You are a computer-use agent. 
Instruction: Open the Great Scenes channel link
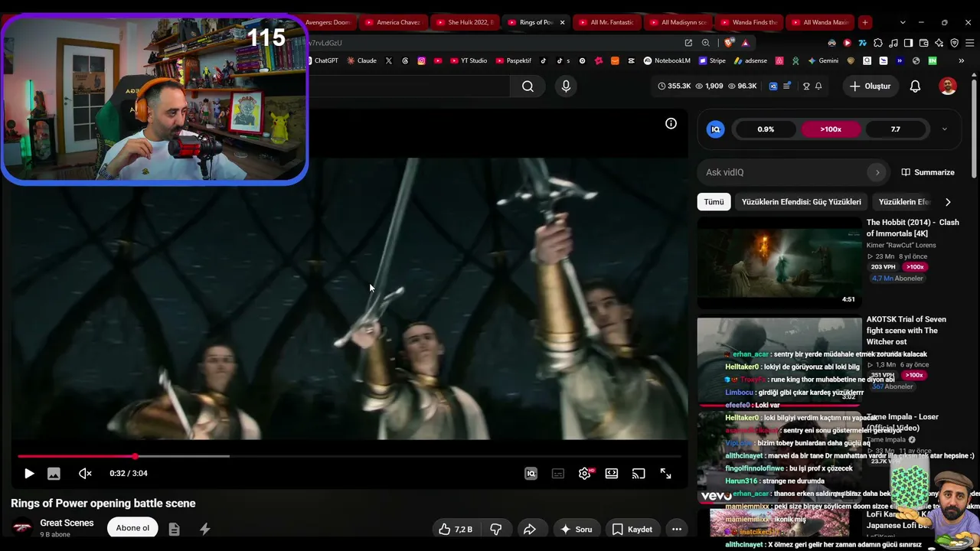point(67,523)
